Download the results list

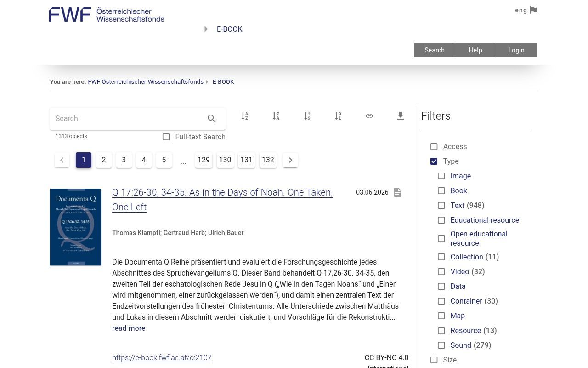[401, 116]
